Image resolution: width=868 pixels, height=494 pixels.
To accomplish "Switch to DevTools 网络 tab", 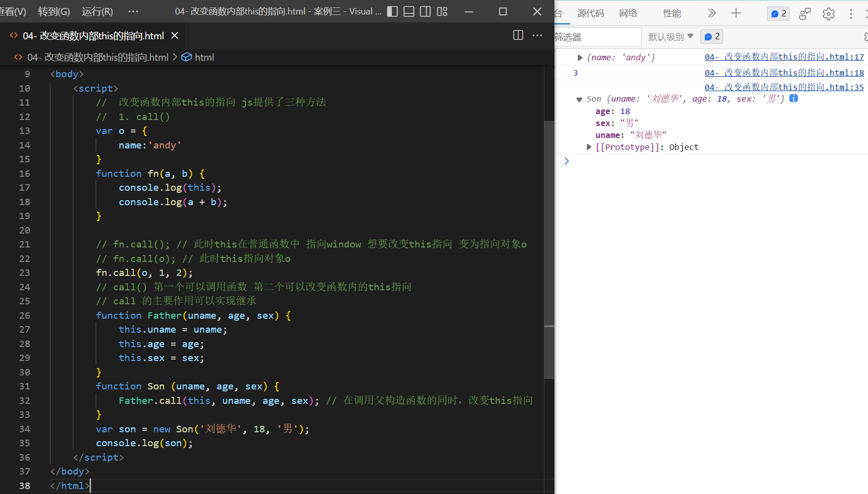I will click(628, 13).
